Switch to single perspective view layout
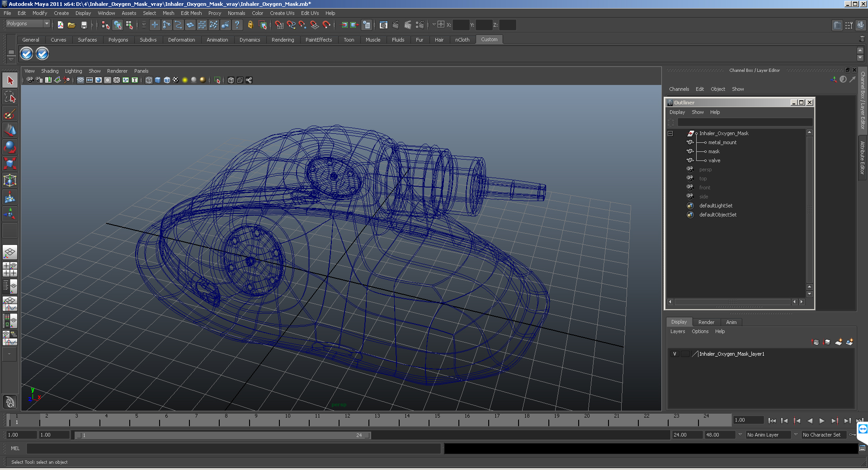Screen dimensions: 868x470 (10, 252)
